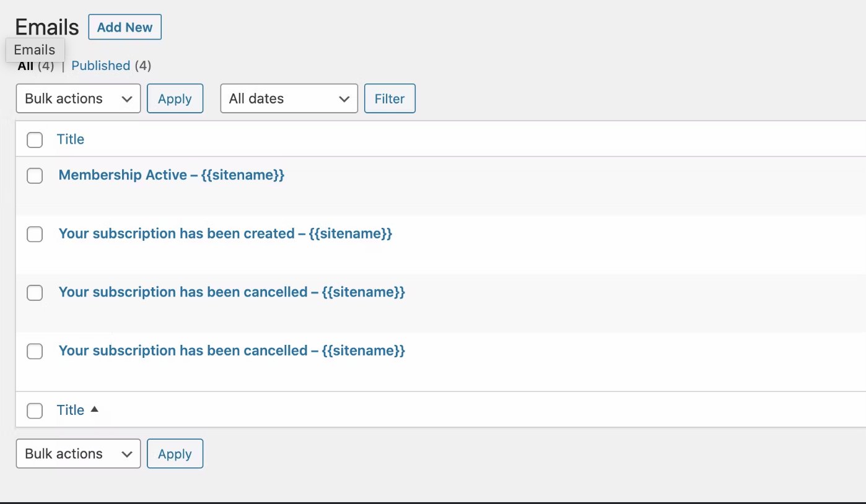The width and height of the screenshot is (866, 504).
Task: Sort emails by the Title column header
Action: 70,139
